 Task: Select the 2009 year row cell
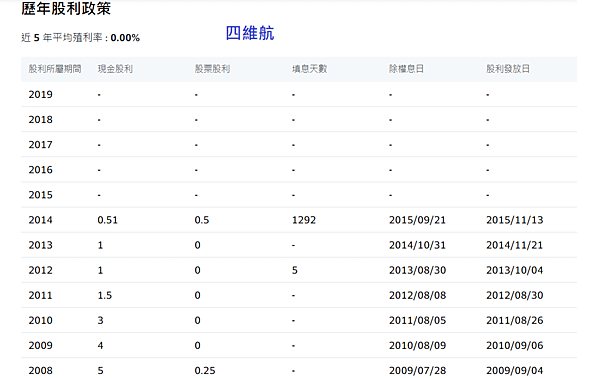click(41, 345)
